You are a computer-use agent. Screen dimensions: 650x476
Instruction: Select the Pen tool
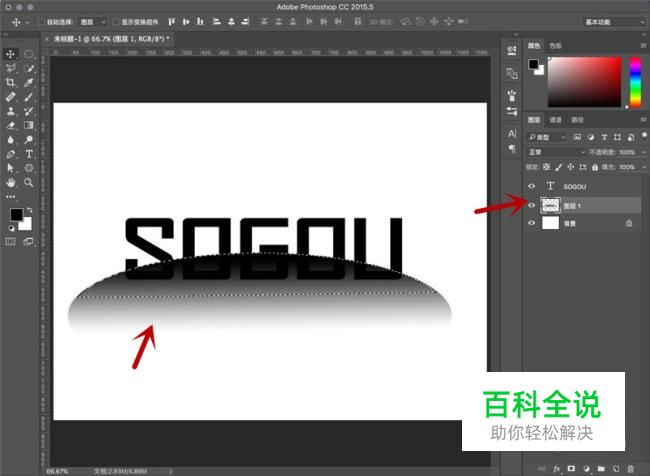pyautogui.click(x=10, y=154)
